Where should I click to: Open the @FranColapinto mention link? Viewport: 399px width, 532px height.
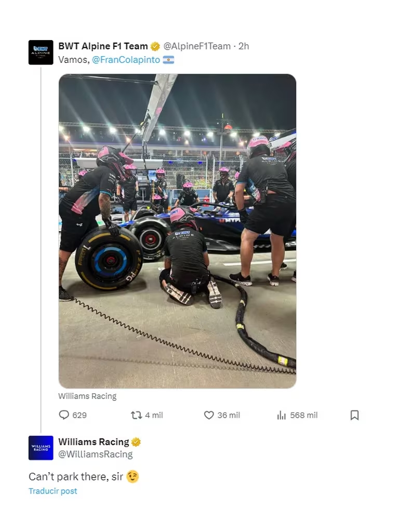pos(126,60)
